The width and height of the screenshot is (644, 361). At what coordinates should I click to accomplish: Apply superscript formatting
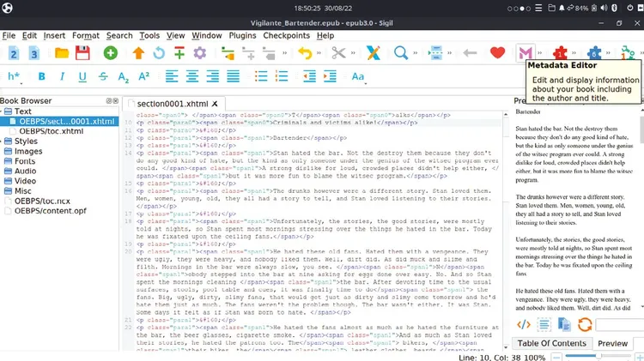(143, 76)
